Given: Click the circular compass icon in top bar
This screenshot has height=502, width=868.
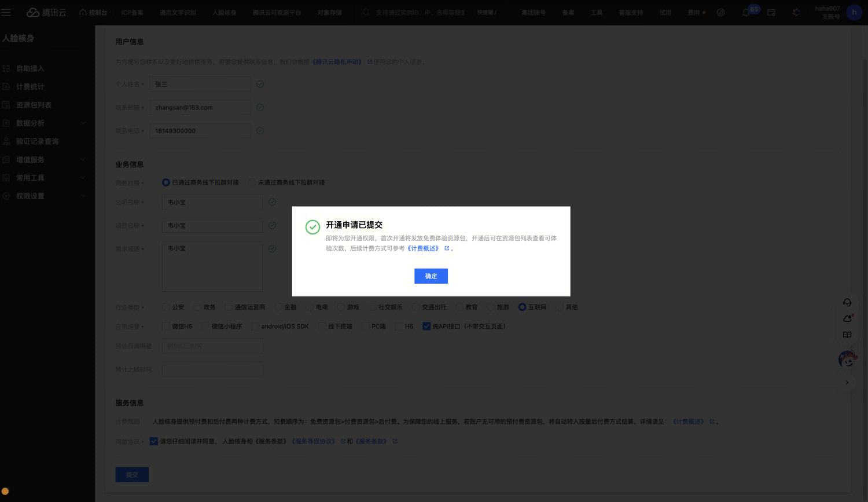Looking at the screenshot, I should tap(720, 12).
